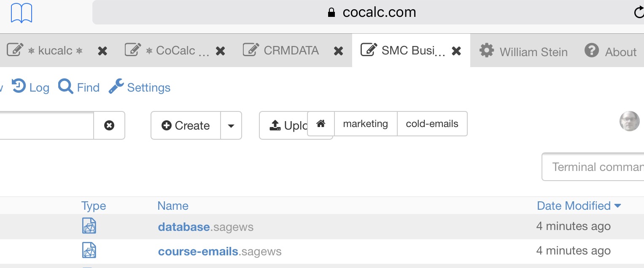
Task: Click the padlock icon in the address bar
Action: (x=333, y=11)
